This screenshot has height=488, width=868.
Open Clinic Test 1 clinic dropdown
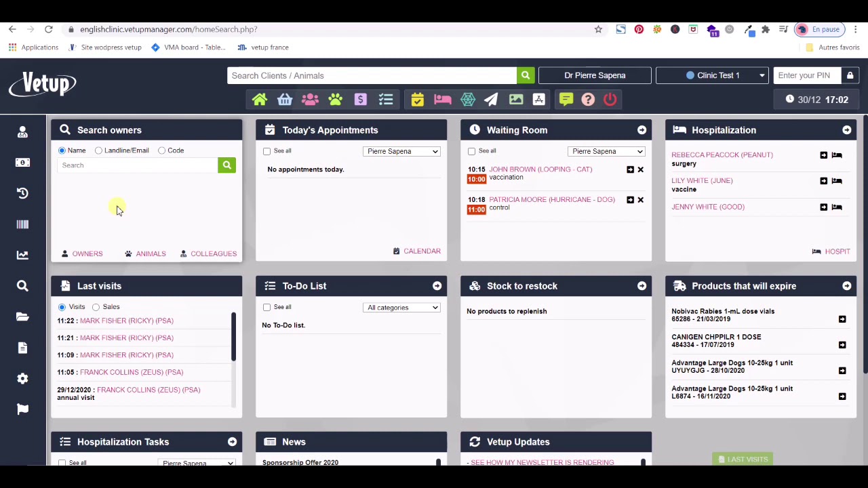point(712,75)
